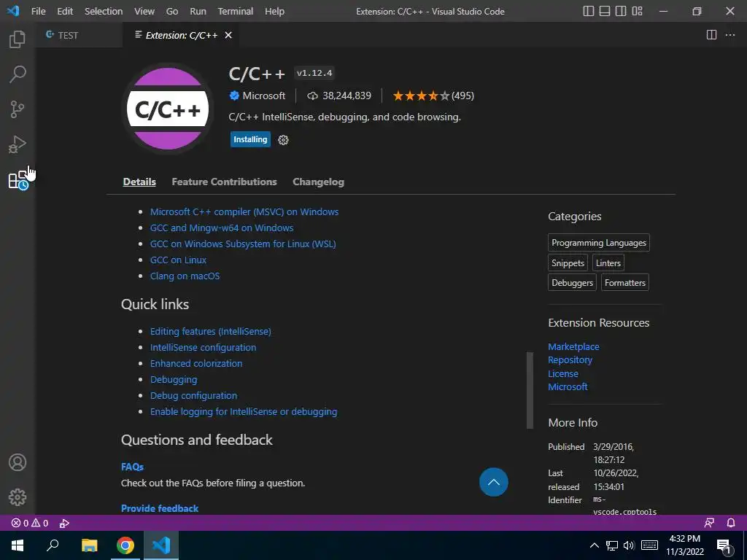Image resolution: width=747 pixels, height=560 pixels.
Task: Open the Extensions view
Action: (18, 180)
